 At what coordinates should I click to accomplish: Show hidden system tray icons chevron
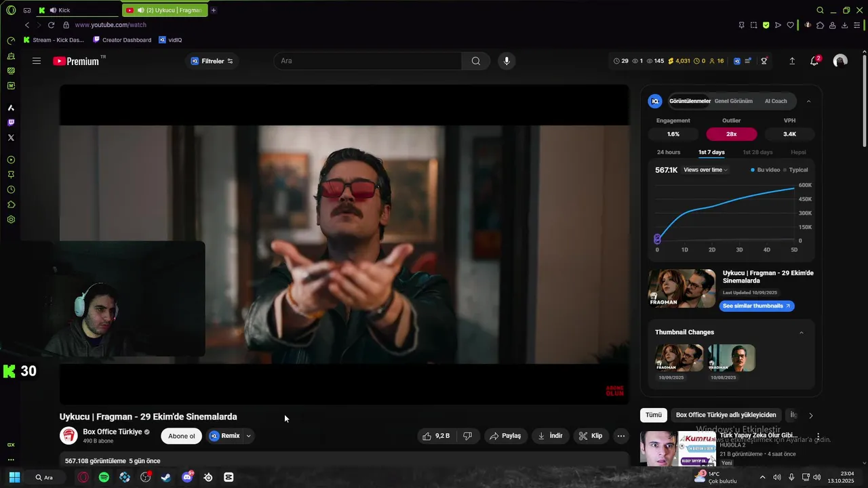coord(762,477)
